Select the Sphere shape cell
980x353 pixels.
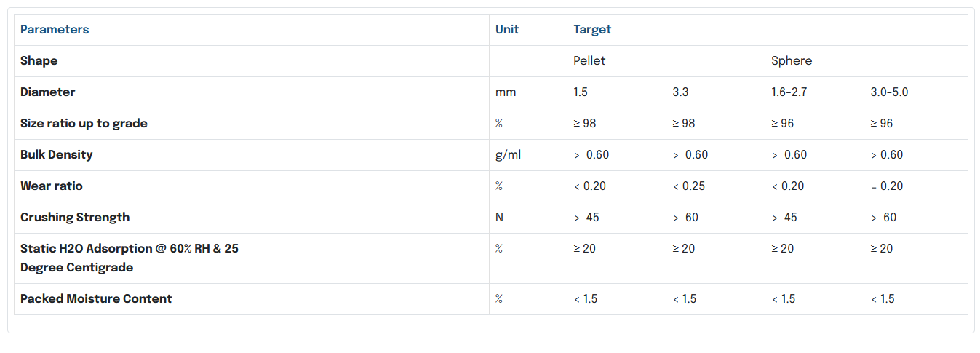(792, 61)
